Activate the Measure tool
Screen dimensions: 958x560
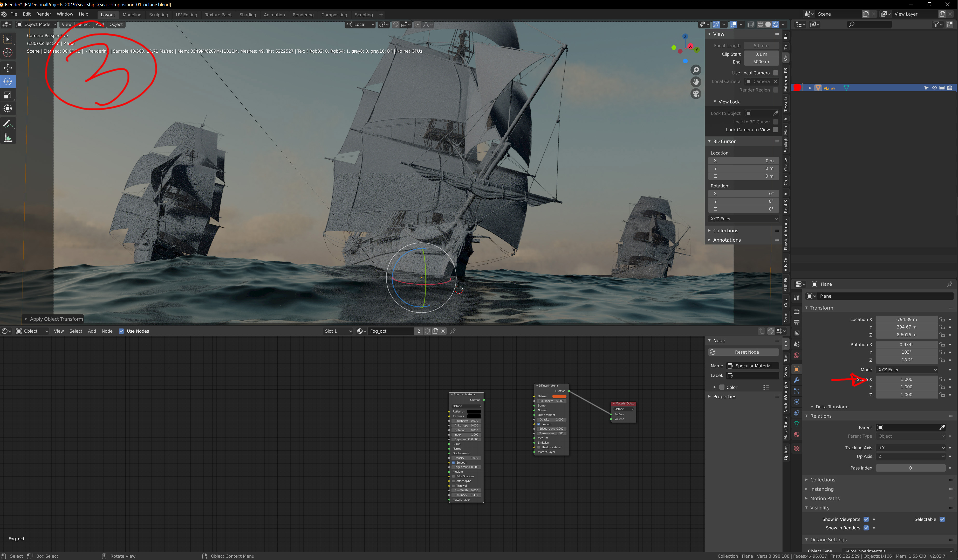click(8, 137)
